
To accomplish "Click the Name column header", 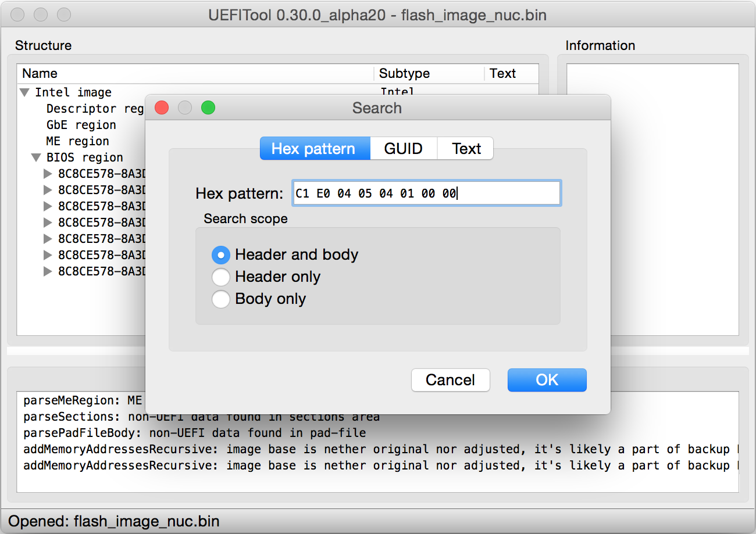I will click(195, 74).
